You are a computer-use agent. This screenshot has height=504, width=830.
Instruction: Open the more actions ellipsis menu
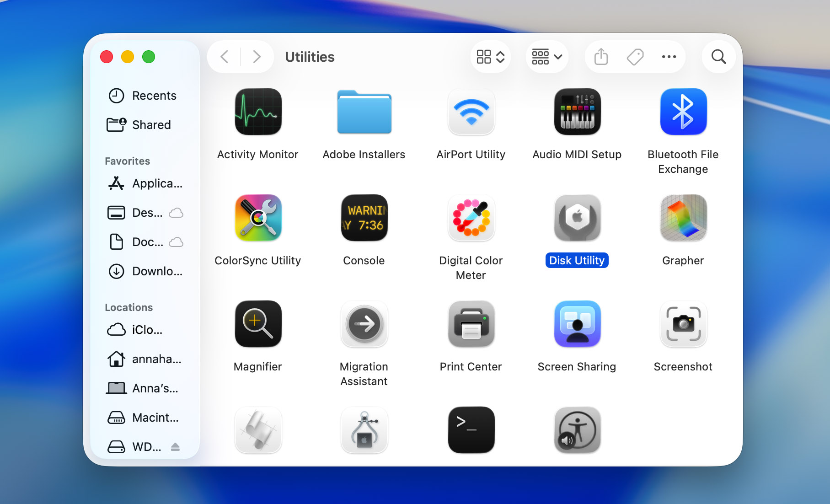669,57
